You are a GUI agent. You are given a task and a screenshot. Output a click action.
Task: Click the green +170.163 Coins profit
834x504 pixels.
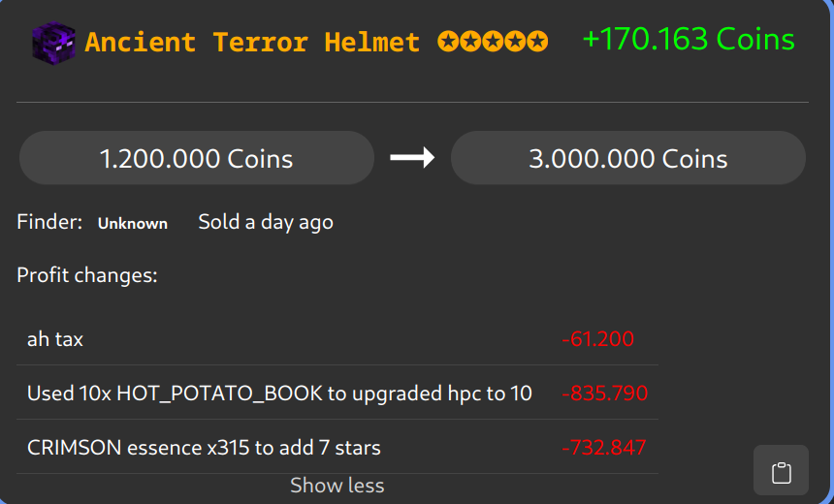click(x=688, y=40)
